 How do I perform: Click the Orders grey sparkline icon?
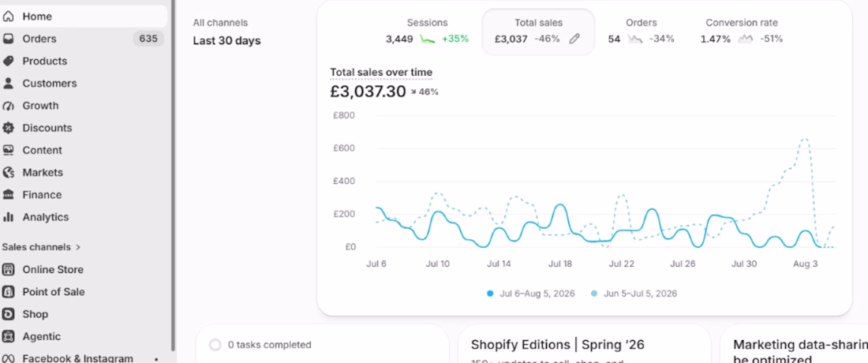click(634, 39)
